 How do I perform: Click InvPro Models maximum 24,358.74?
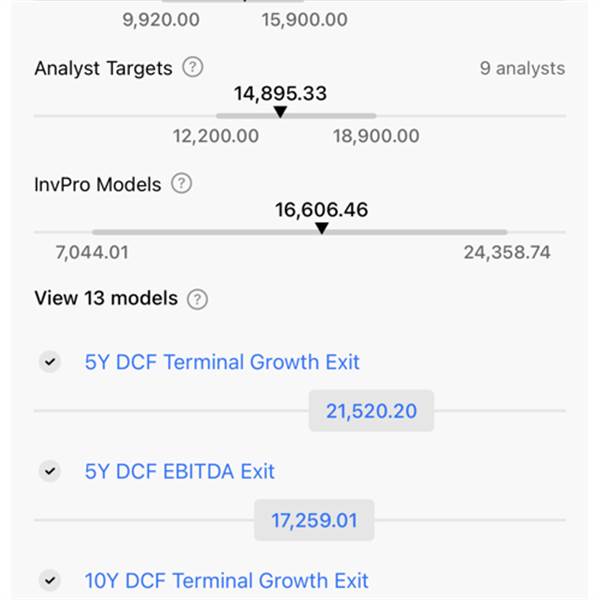[x=507, y=252]
